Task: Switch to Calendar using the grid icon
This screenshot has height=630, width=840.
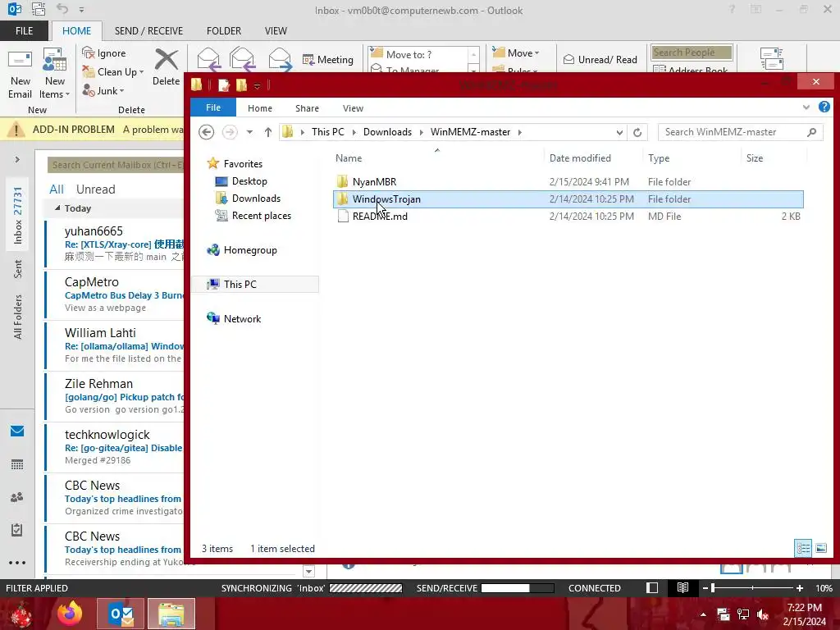Action: pos(17,464)
